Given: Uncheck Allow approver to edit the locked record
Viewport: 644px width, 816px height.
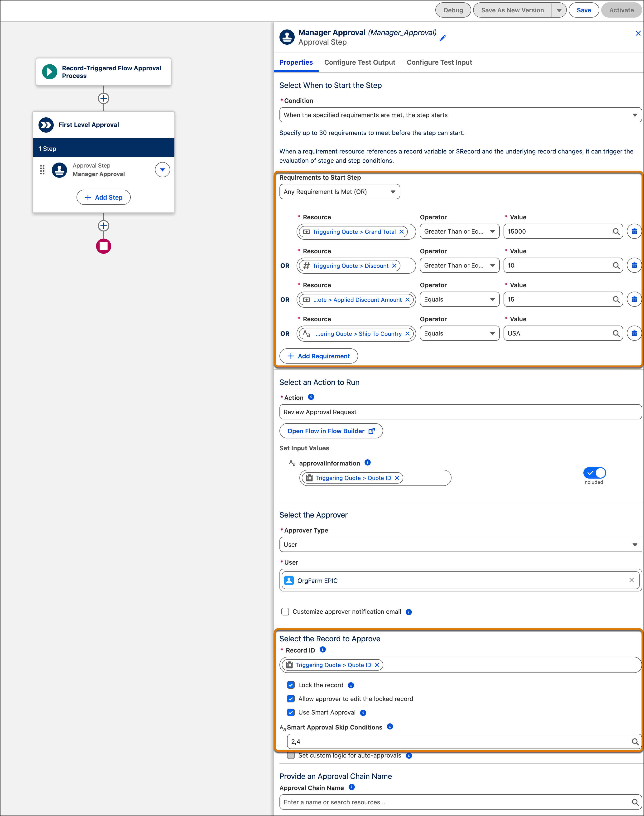Looking at the screenshot, I should [291, 699].
